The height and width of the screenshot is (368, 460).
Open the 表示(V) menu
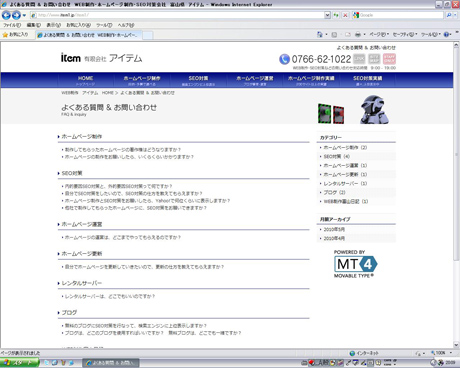(x=53, y=25)
